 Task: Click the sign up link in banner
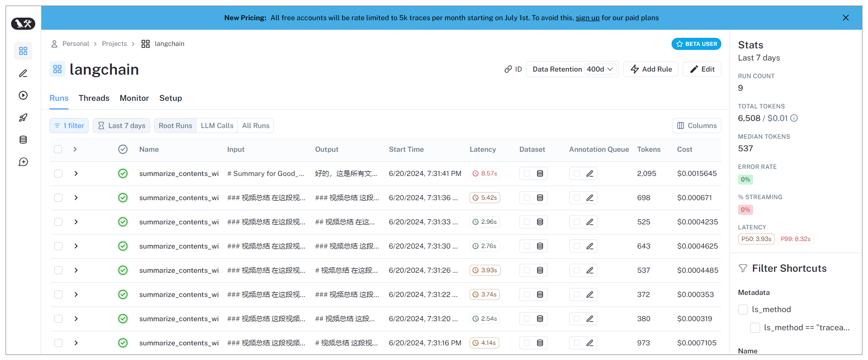pos(587,18)
